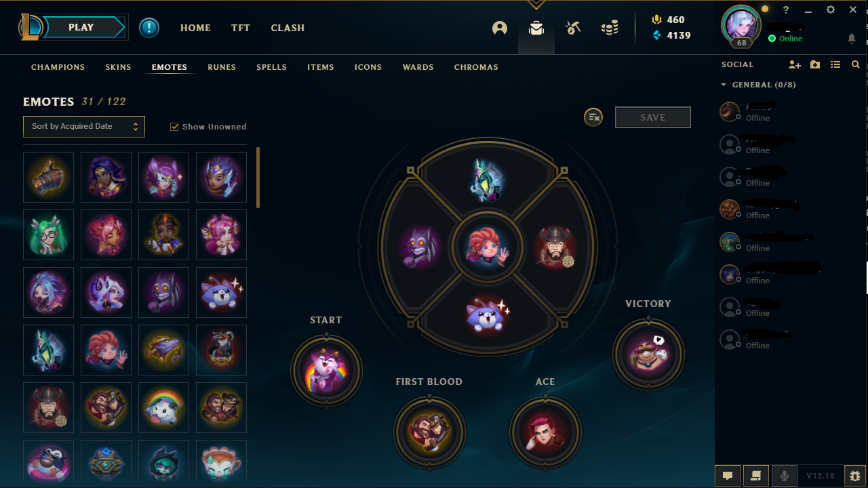Open the Sort by Acquired Date dropdown
Image resolution: width=868 pixels, height=488 pixels.
pos(84,127)
